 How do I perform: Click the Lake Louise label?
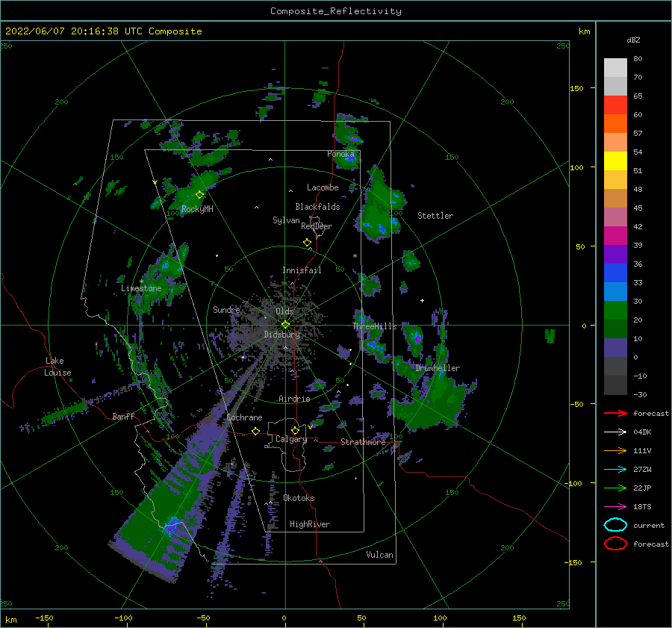(x=57, y=367)
